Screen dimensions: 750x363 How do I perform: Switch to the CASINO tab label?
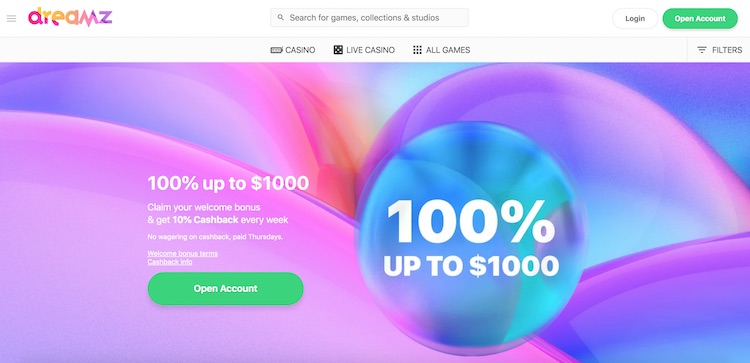click(x=300, y=50)
